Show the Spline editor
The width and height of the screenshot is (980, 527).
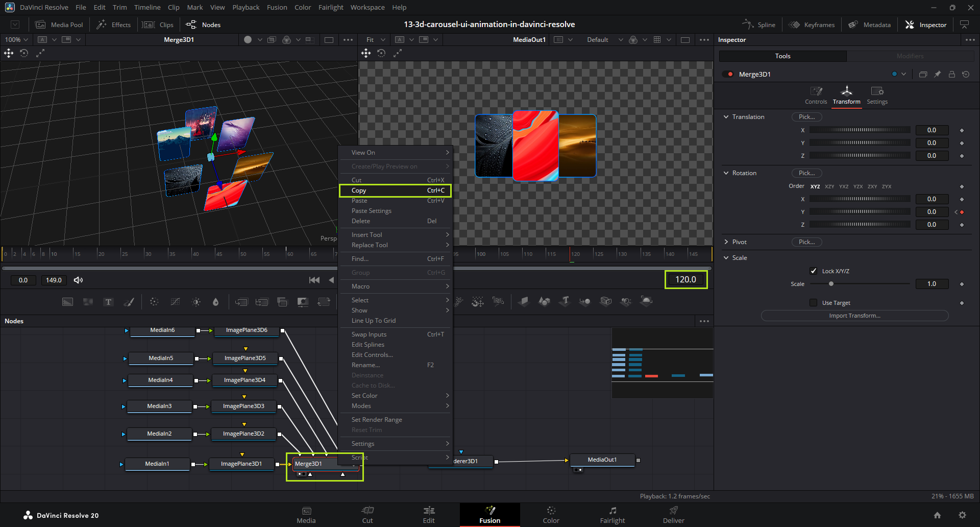pyautogui.click(x=758, y=25)
